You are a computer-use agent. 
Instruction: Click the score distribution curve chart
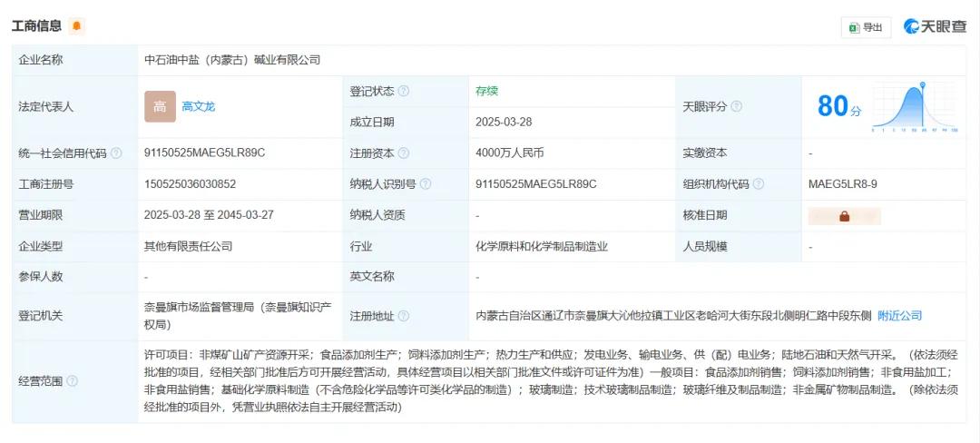[915, 106]
